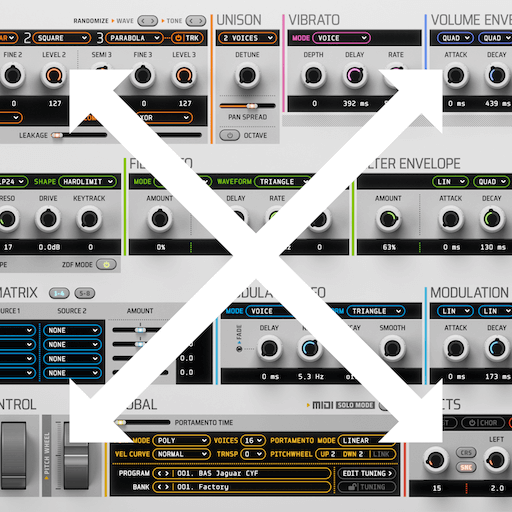
Task: Open the PORTAMENTO MODE dropdown showing LINEAR
Action: tap(366, 441)
